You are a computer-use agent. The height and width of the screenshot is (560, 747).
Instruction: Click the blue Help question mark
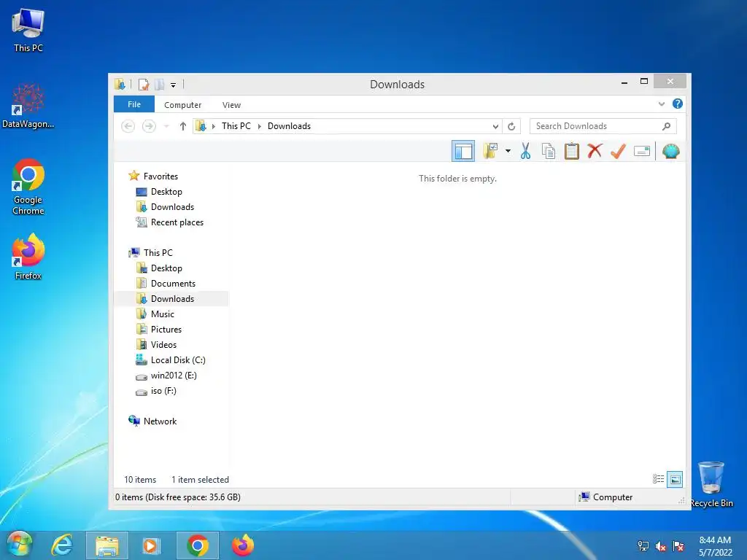point(678,104)
